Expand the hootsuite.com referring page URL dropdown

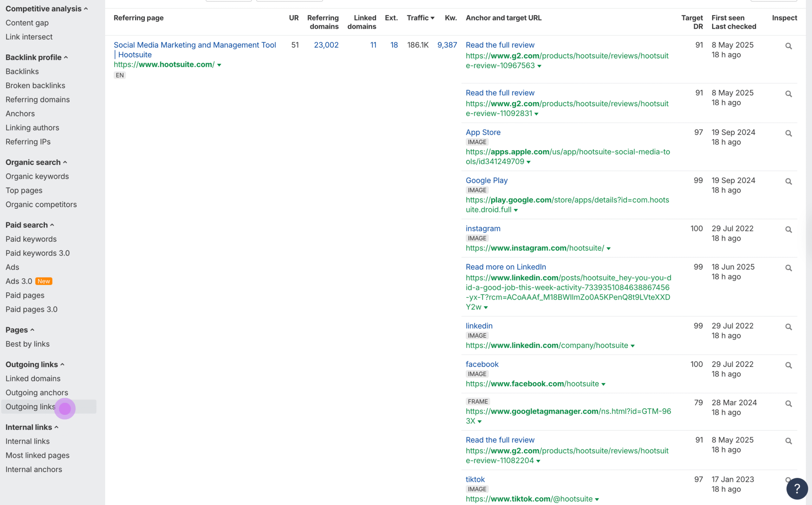(219, 65)
